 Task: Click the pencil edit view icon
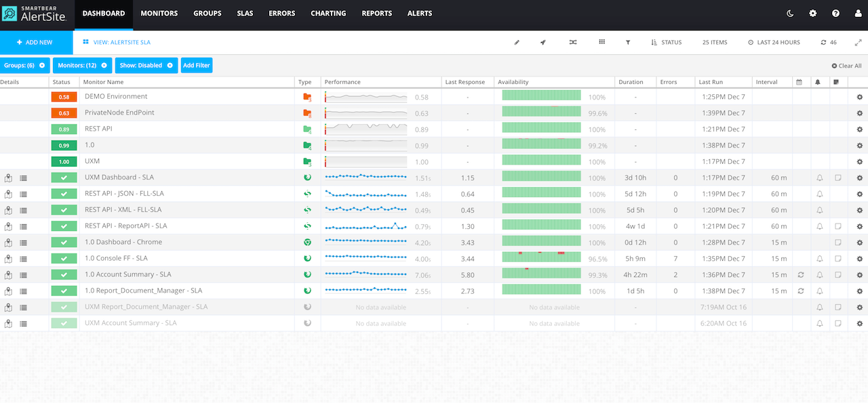[517, 42]
